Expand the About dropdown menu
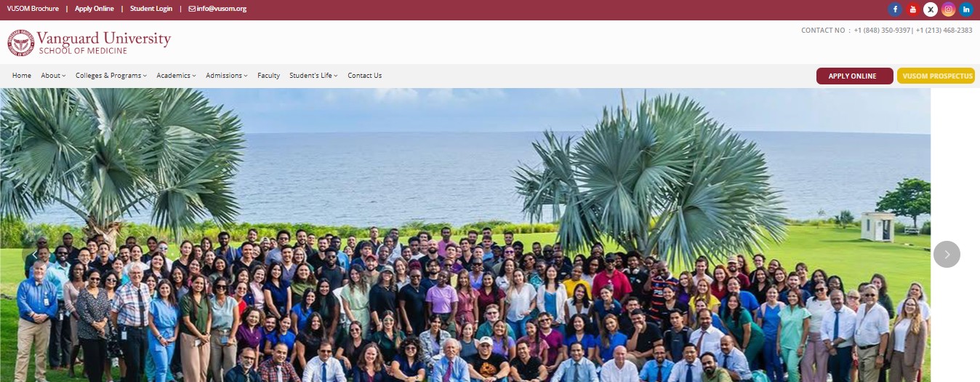The height and width of the screenshot is (382, 980). [53, 76]
